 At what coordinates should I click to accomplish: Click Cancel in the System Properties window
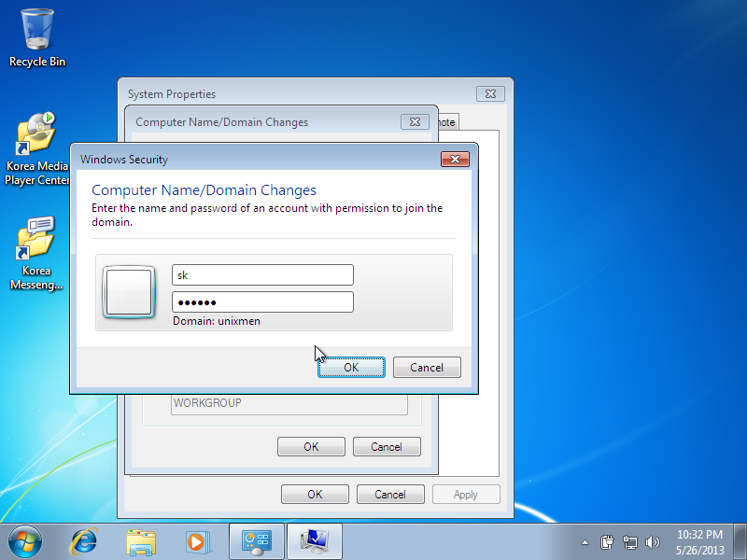[390, 495]
